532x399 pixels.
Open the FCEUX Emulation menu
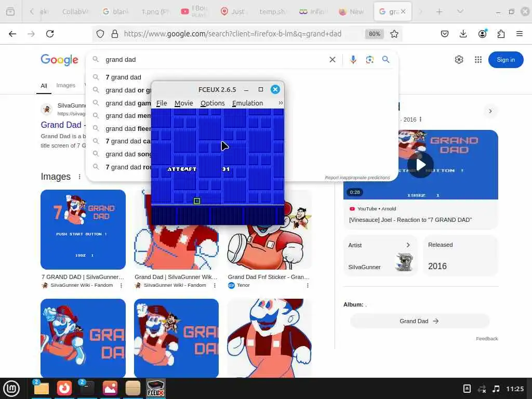click(x=247, y=103)
